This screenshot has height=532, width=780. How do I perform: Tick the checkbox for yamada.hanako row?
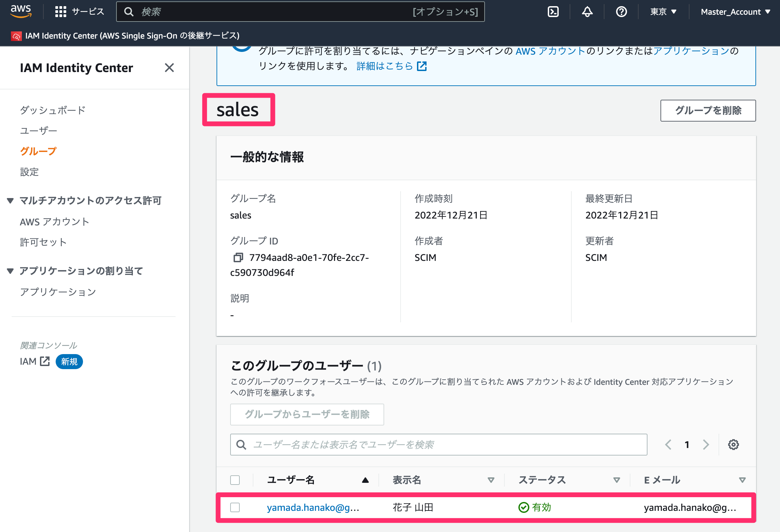coord(235,507)
